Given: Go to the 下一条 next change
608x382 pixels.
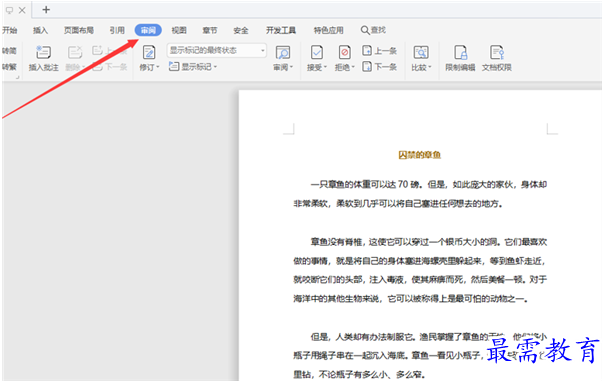Looking at the screenshot, I should pyautogui.click(x=380, y=67).
